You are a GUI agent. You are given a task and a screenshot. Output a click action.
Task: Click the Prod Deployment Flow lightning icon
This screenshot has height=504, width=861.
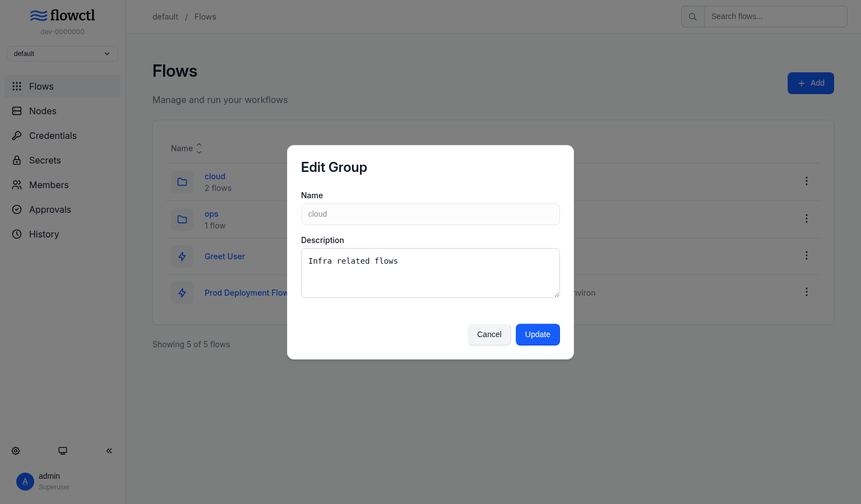(182, 293)
